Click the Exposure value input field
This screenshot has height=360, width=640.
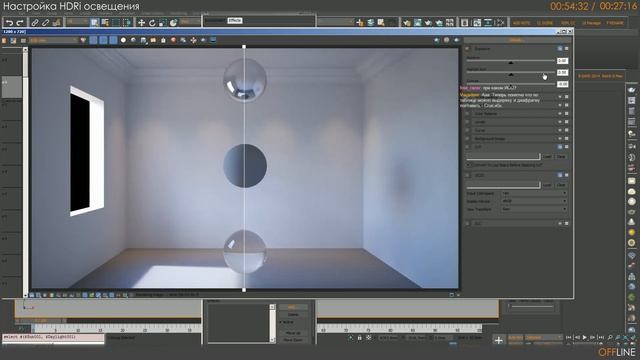click(x=562, y=61)
